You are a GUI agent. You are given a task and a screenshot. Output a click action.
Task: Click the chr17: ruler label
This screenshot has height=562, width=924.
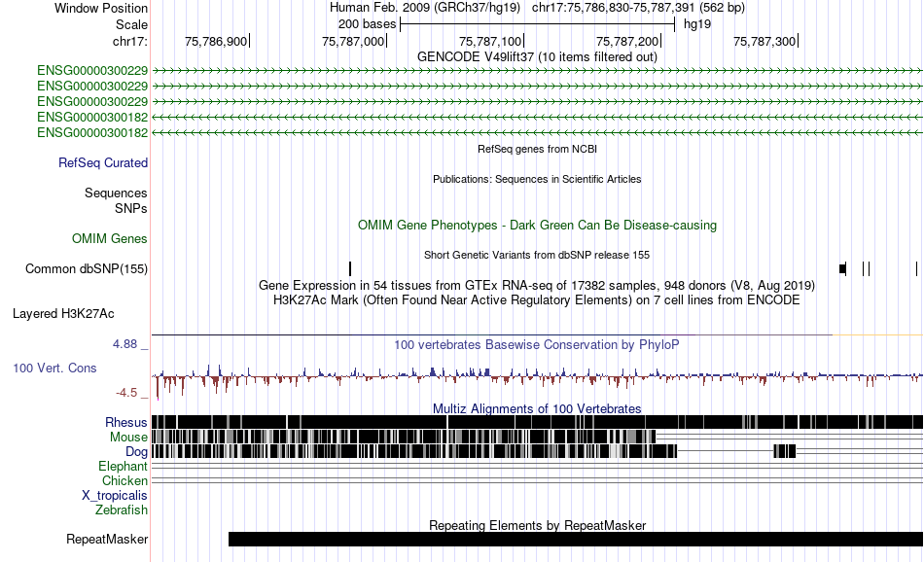pyautogui.click(x=129, y=41)
